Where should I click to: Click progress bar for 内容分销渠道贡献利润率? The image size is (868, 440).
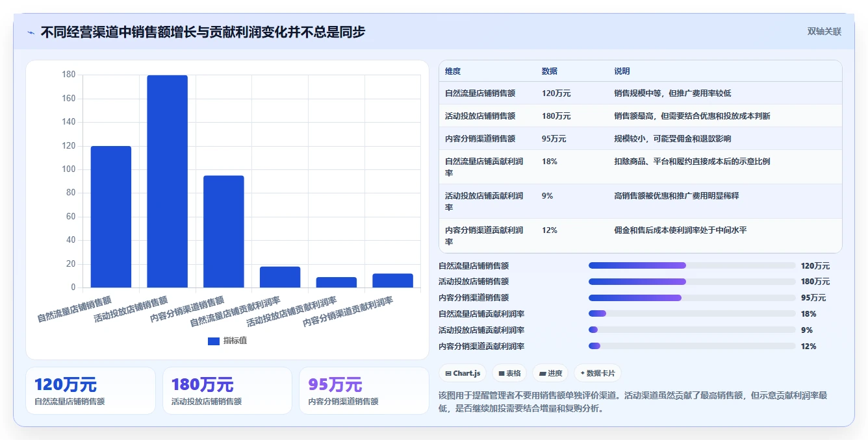[x=692, y=346]
